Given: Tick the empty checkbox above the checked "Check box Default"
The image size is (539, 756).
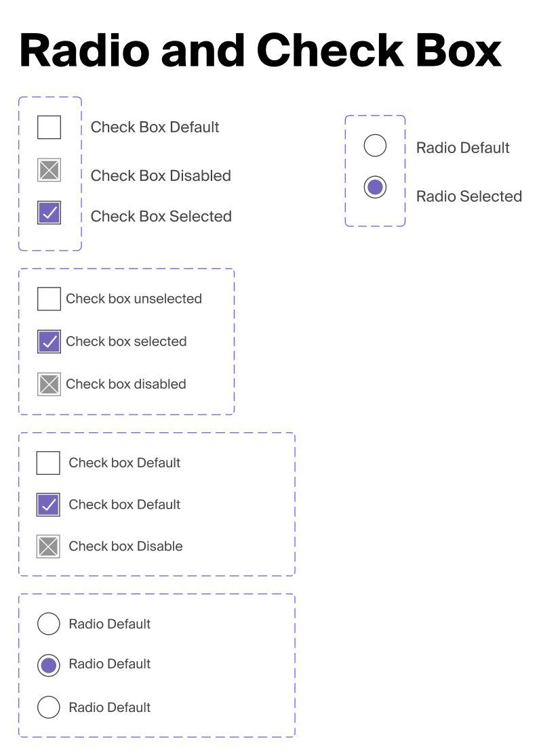Looking at the screenshot, I should coord(48,463).
